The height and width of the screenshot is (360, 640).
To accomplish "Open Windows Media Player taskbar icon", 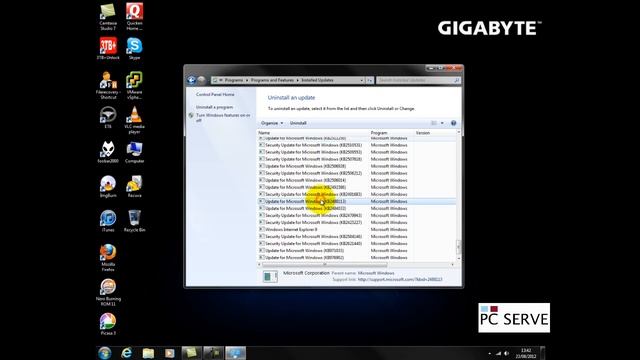I will [x=169, y=353].
